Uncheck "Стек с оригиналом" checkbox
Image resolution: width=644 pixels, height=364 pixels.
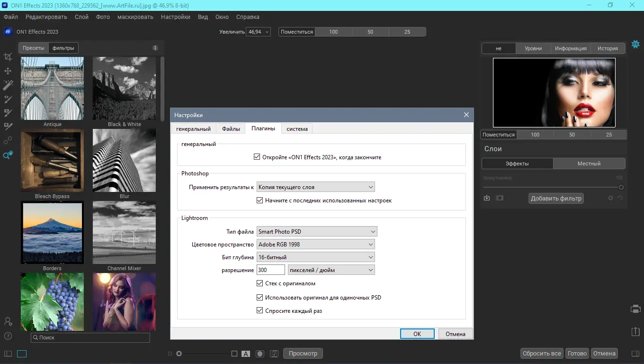259,283
